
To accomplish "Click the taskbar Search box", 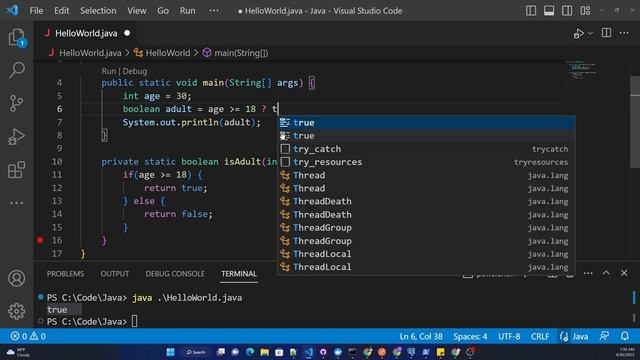I will point(196,352).
